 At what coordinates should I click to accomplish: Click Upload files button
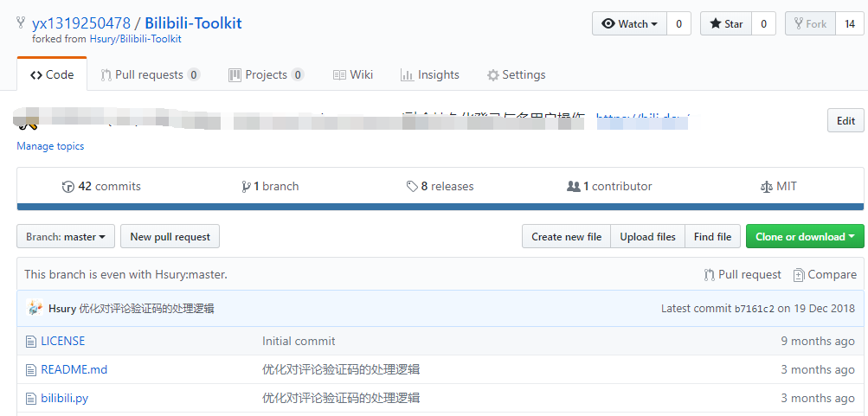(x=647, y=237)
